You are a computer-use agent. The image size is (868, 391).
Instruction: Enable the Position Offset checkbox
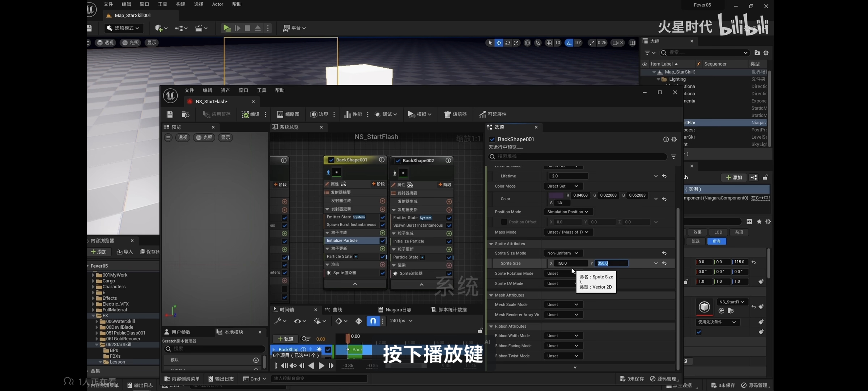point(503,222)
